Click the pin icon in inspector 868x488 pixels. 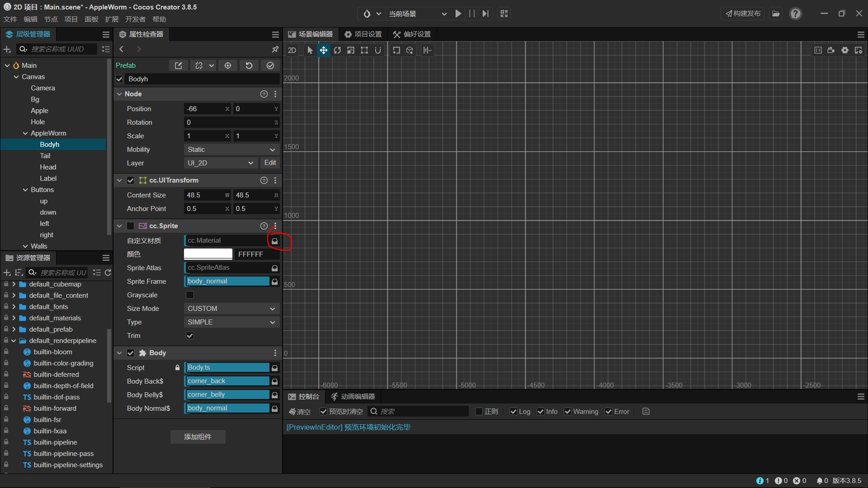275,49
